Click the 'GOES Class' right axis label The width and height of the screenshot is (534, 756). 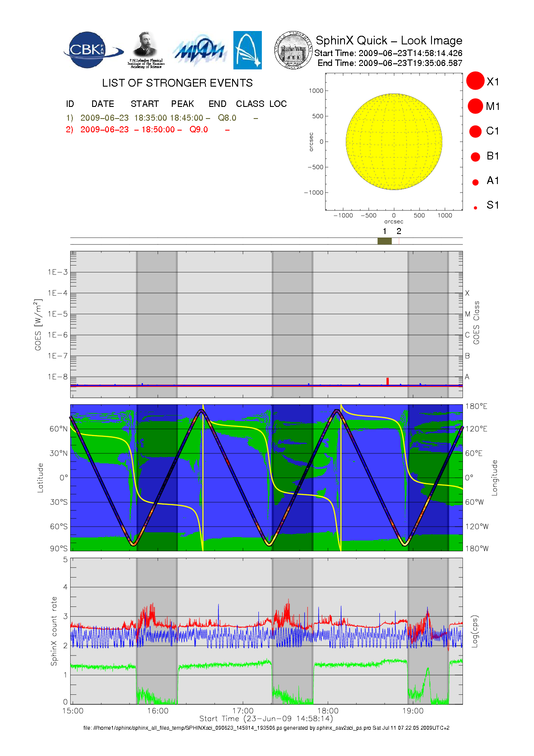pyautogui.click(x=476, y=323)
